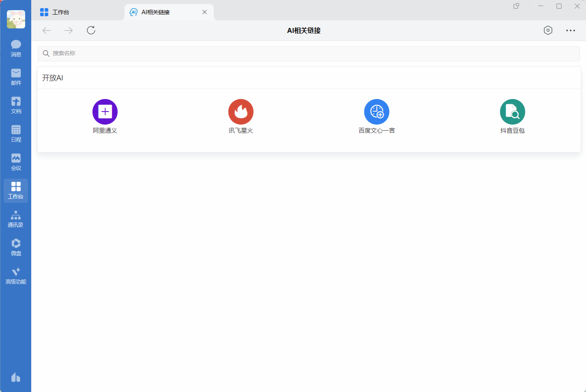
Task: Click the icon at the sidebar bottom
Action: [x=16, y=377]
